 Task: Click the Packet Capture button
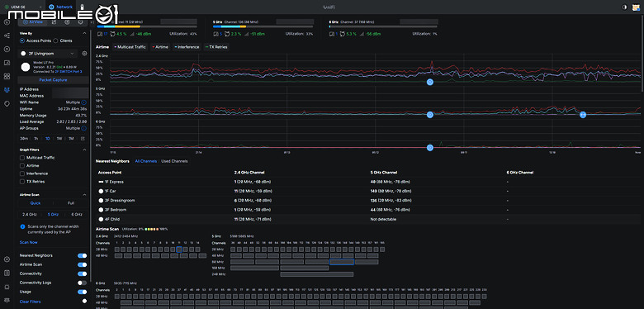54,80
